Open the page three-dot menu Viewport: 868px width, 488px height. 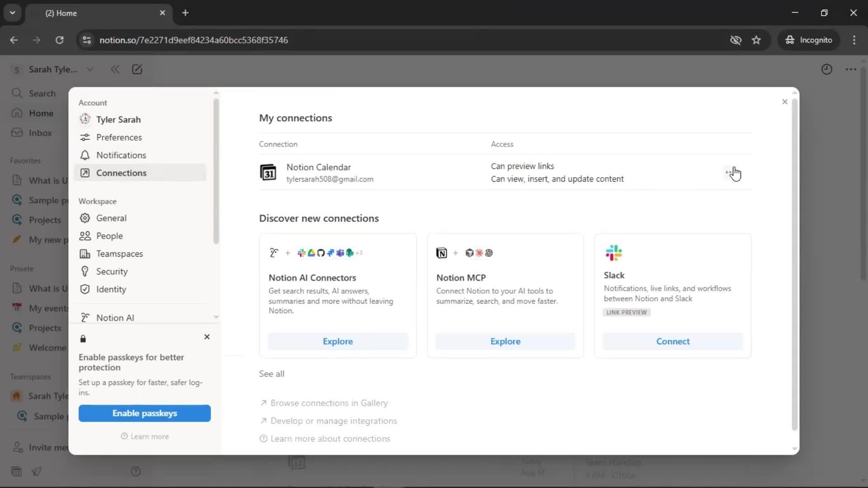851,70
